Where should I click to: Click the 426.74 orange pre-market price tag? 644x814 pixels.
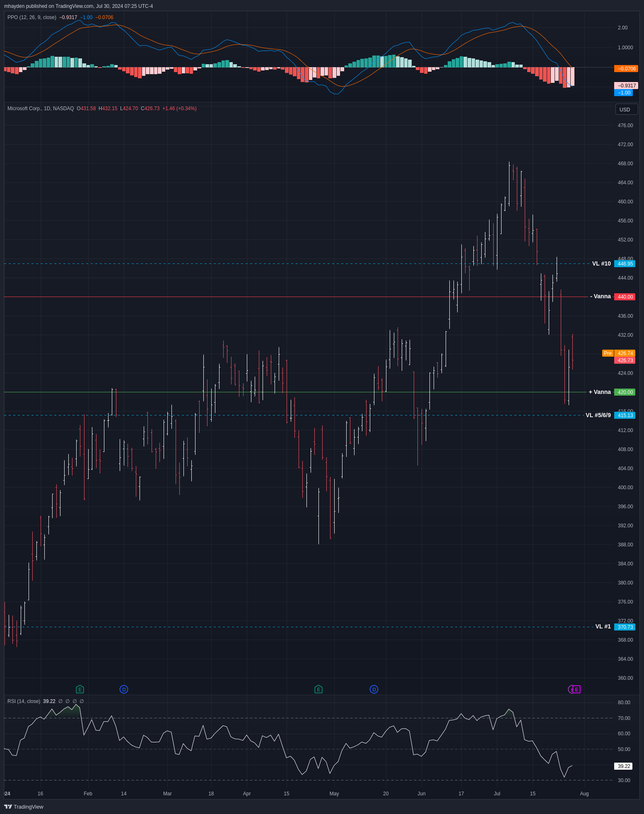(x=625, y=353)
